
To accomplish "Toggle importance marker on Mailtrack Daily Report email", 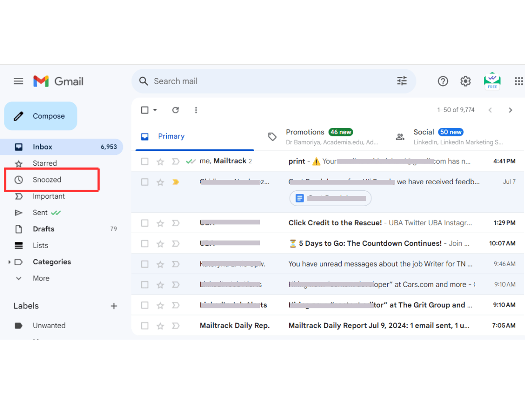I will point(175,326).
